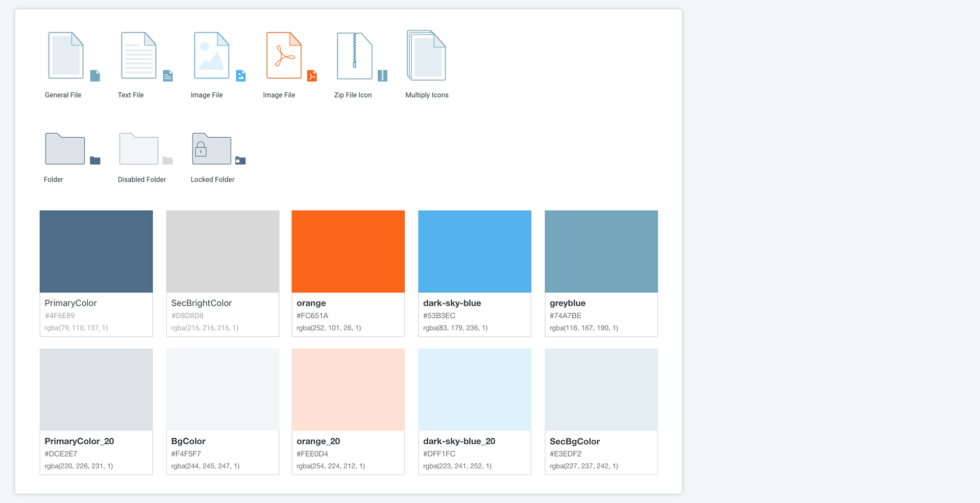The width and height of the screenshot is (980, 503).
Task: Click the large blue Image File icon
Action: click(212, 56)
